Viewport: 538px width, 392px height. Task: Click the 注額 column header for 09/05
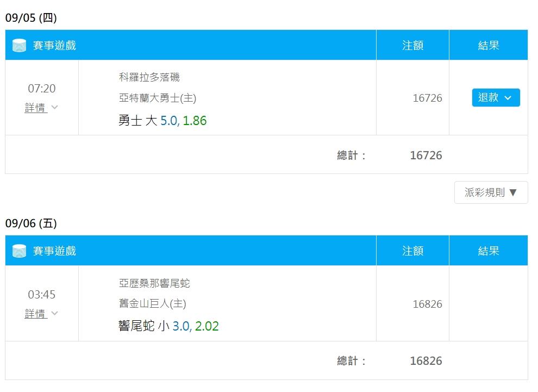(x=413, y=45)
